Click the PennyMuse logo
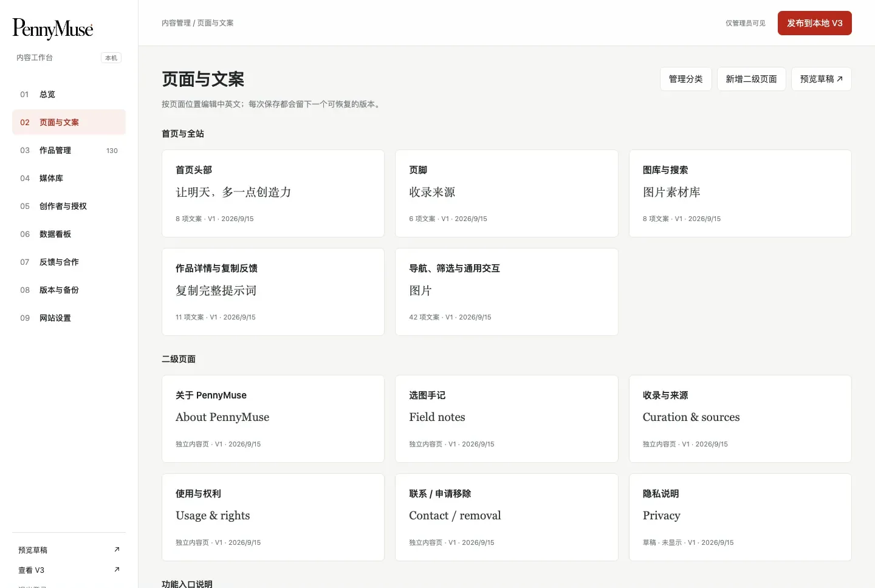 coord(53,29)
